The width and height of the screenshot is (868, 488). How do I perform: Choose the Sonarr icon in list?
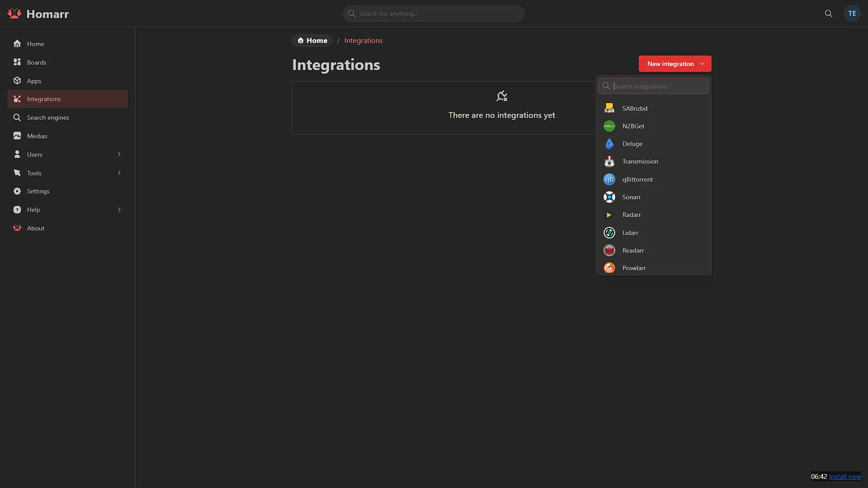coord(609,197)
